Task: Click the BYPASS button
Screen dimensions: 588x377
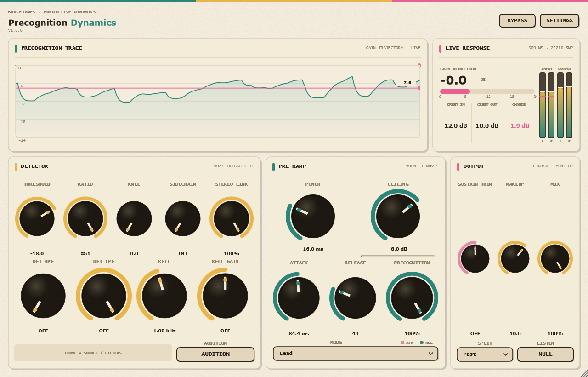Action: point(517,21)
